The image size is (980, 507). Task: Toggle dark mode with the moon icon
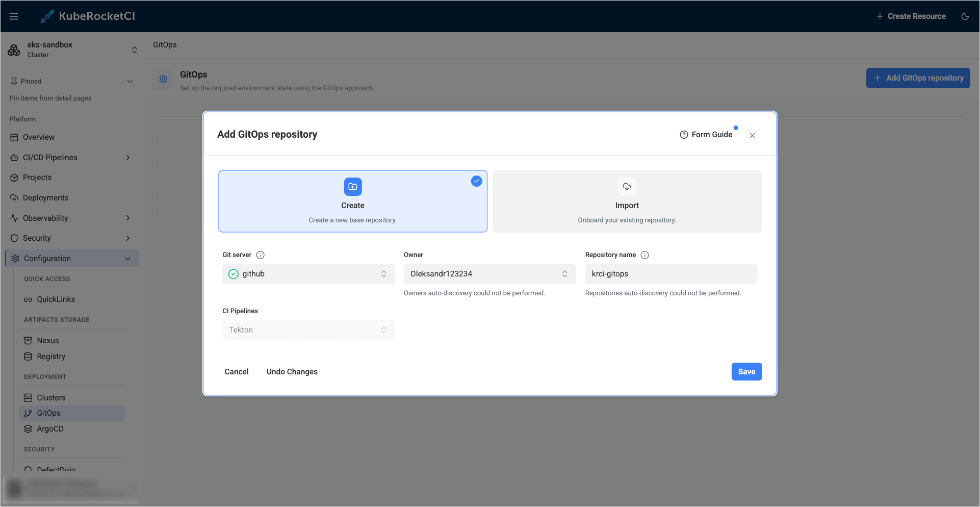click(965, 16)
